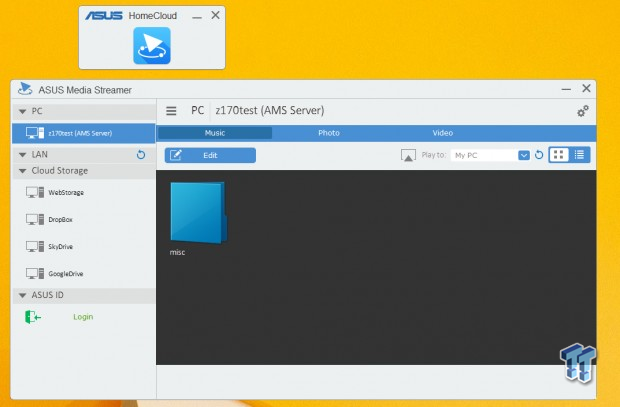
Task: Collapse the PC section
Action: [x=23, y=111]
